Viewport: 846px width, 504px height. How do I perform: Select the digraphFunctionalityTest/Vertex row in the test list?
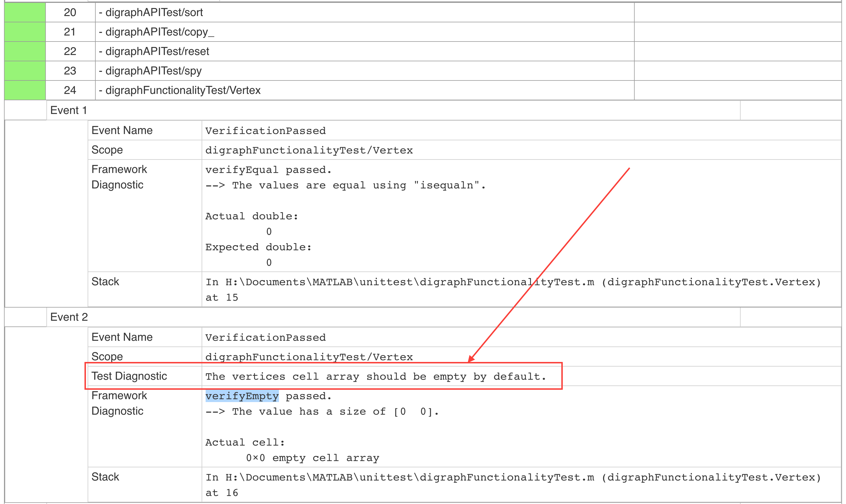pyautogui.click(x=180, y=90)
